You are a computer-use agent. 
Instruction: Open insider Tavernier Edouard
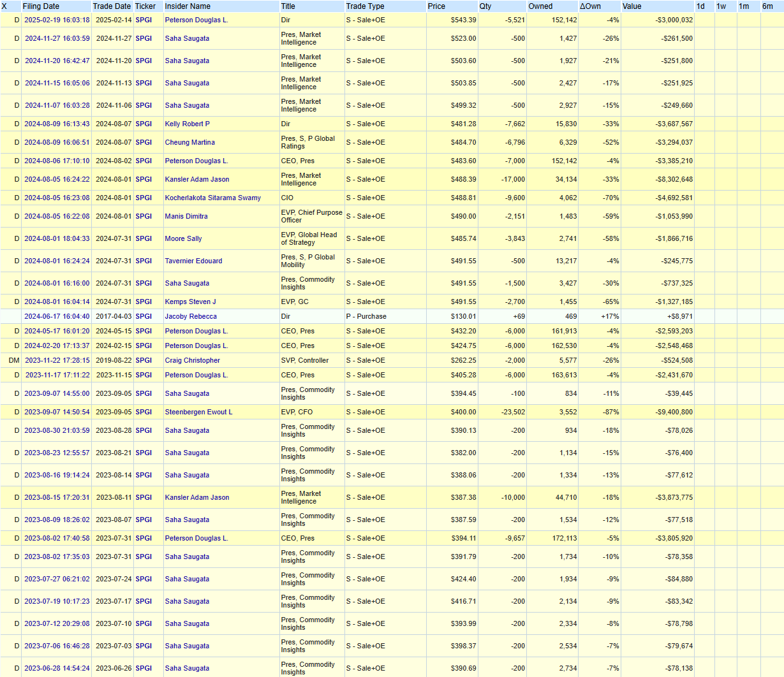pyautogui.click(x=194, y=261)
